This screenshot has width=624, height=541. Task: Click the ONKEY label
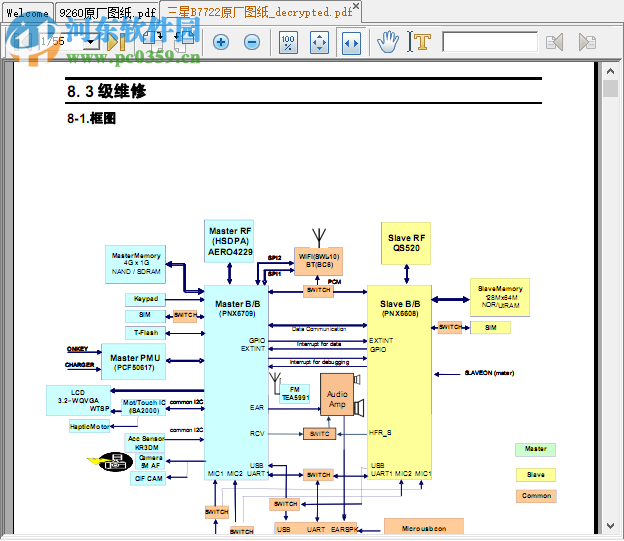(77, 349)
